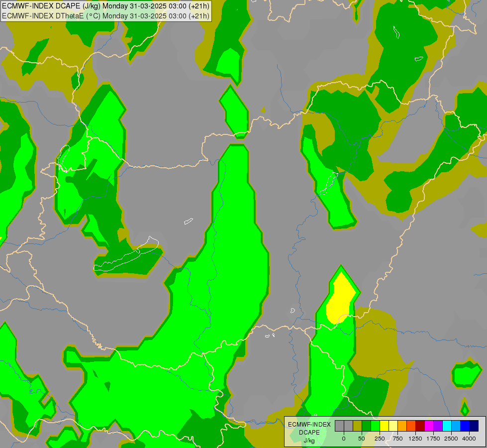Select the bright green legend swatch at 250

375,426
